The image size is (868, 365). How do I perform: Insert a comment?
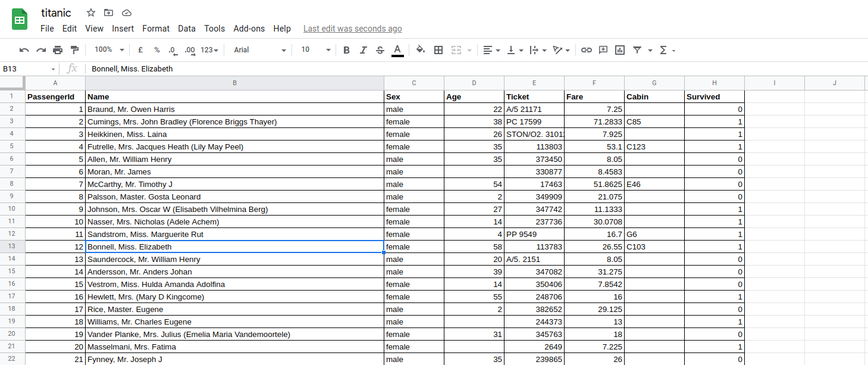[603, 50]
